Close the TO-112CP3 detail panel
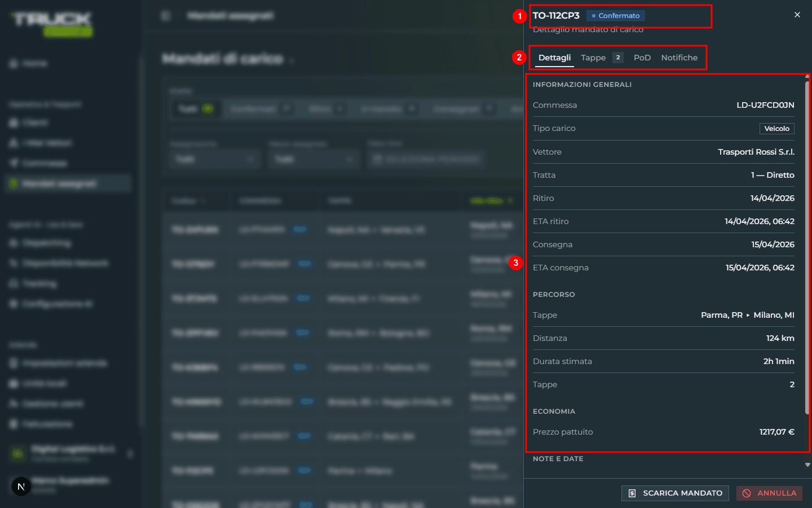812x508 pixels. tap(797, 15)
